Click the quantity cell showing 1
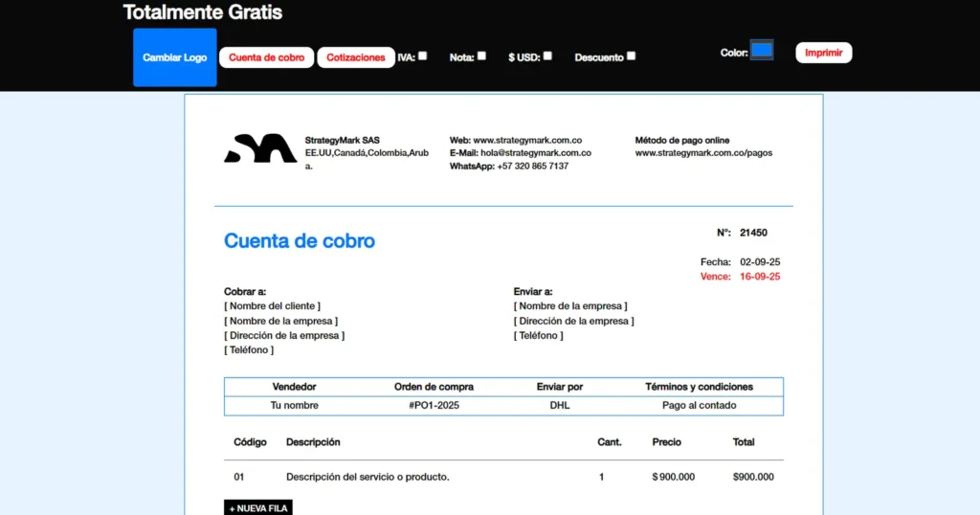Image resolution: width=980 pixels, height=515 pixels. point(601,477)
